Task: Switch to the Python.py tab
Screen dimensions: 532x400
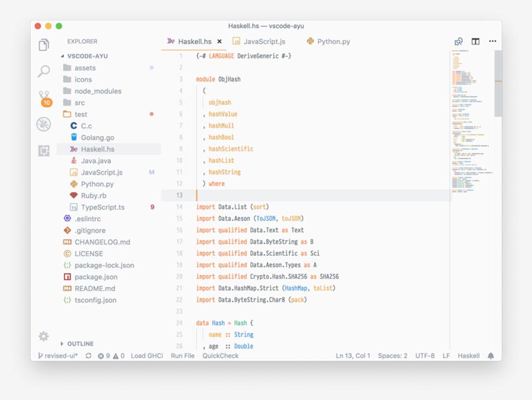Action: (x=328, y=41)
